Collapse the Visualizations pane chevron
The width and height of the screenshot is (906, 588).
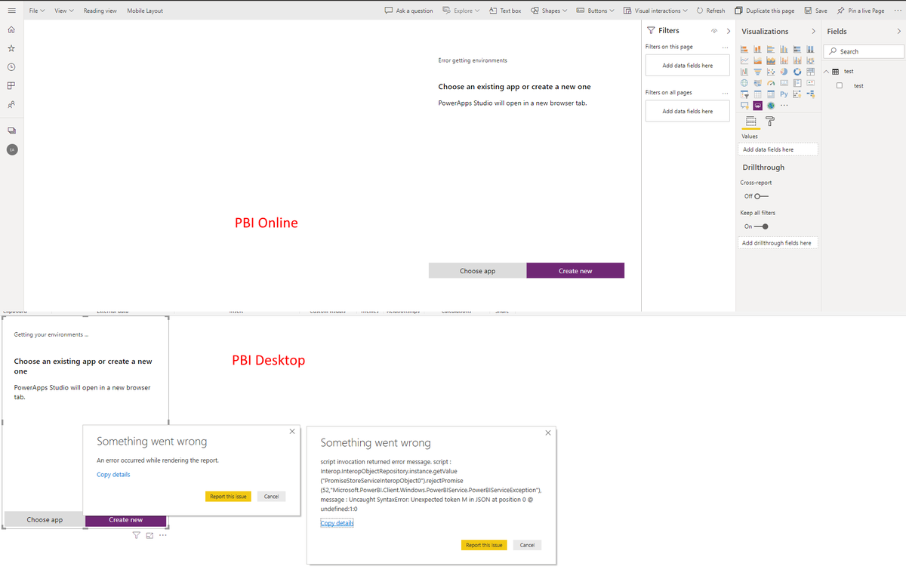pos(813,31)
